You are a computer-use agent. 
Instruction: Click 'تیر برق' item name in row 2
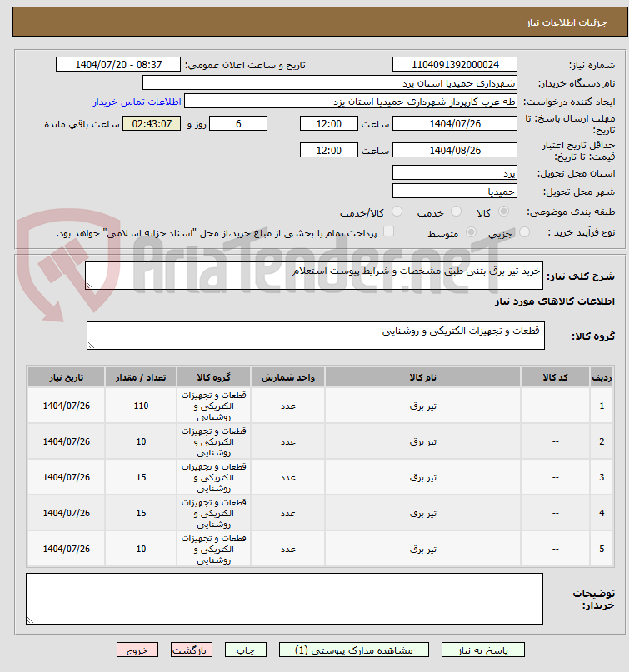(422, 441)
